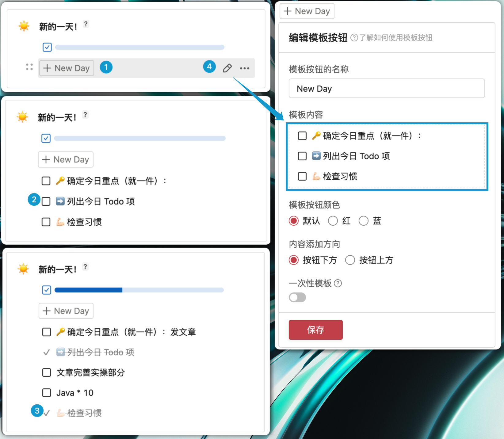Tick 检查习惯 checkbox in the middle card
The width and height of the screenshot is (504, 439).
pos(46,222)
